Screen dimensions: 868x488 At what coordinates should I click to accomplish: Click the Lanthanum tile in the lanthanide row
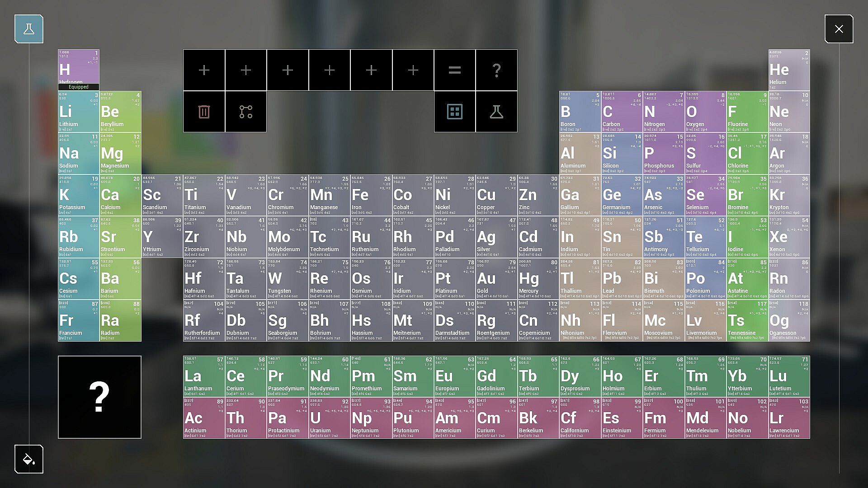click(x=204, y=376)
